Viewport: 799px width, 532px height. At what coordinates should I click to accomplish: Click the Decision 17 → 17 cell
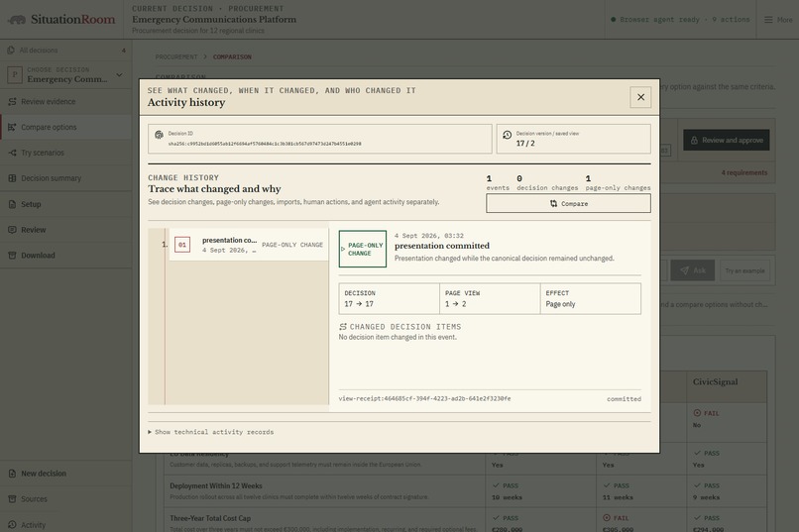coord(390,299)
